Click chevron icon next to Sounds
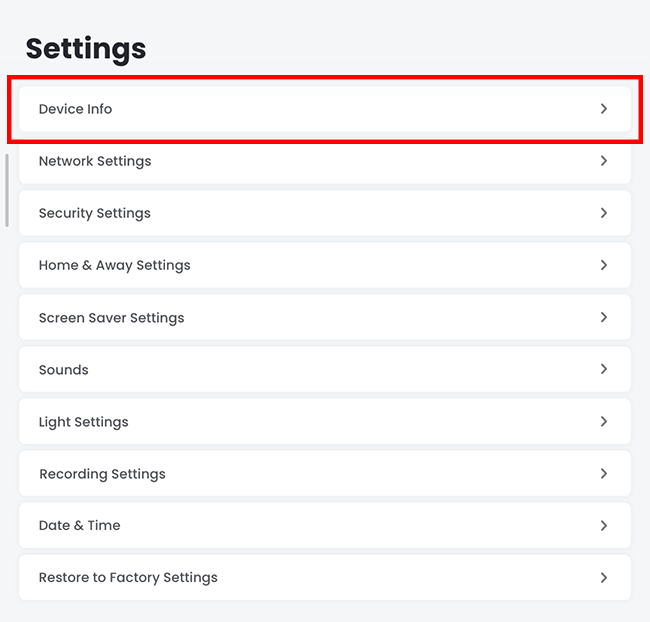Image resolution: width=650 pixels, height=622 pixels. coord(604,369)
